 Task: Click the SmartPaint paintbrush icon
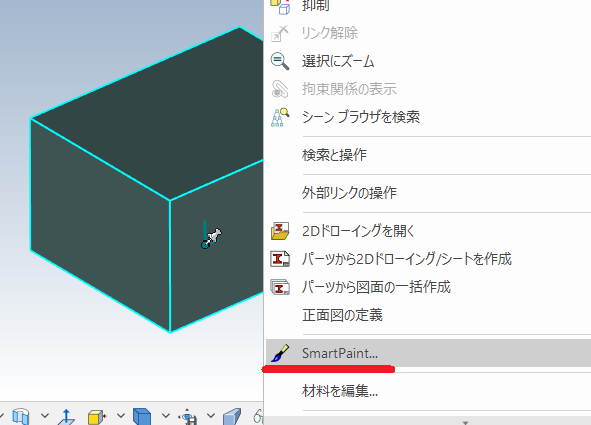pos(280,353)
